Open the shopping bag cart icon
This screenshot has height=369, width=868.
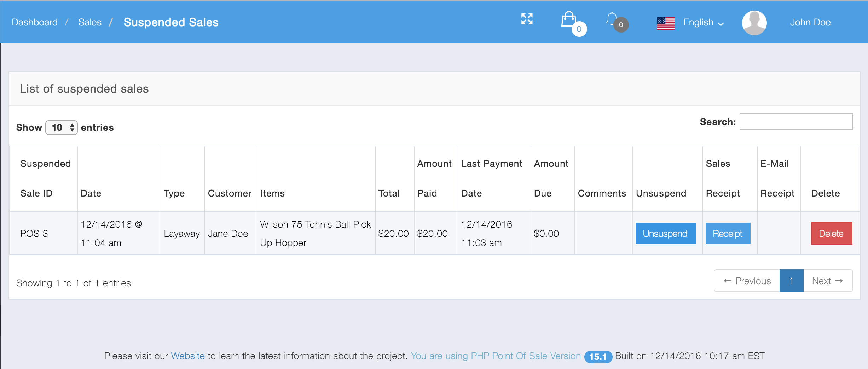coord(568,20)
